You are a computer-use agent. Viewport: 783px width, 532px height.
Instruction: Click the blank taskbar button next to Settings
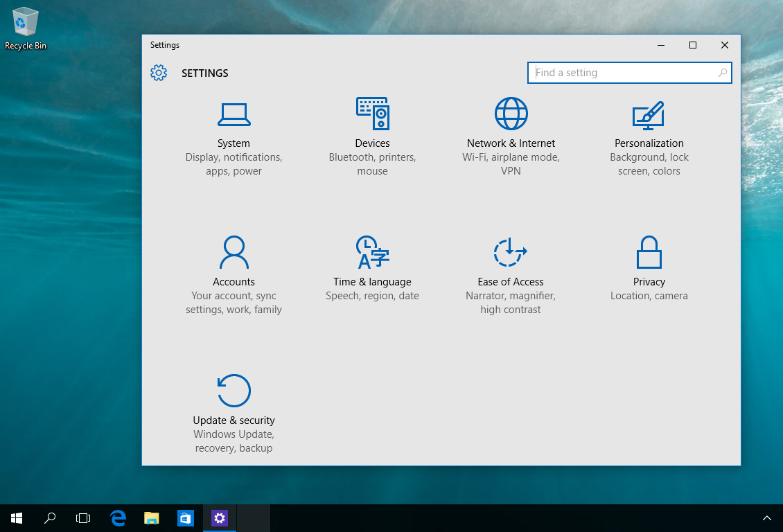(253, 519)
